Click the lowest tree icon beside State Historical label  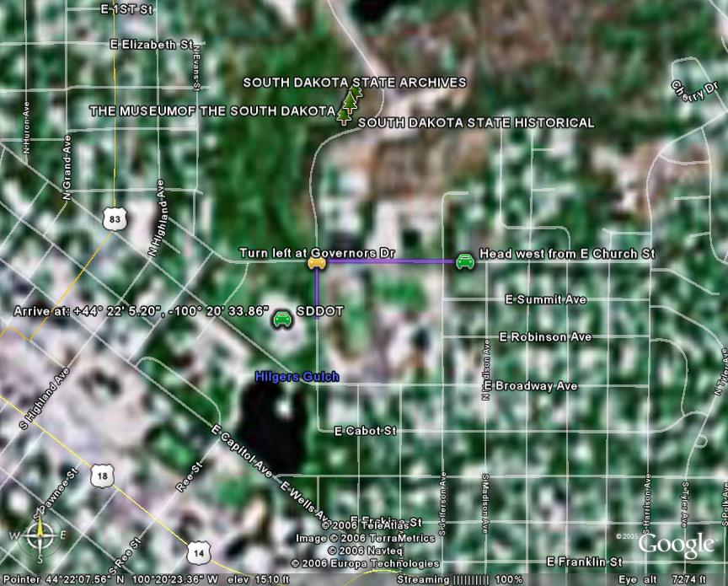[344, 116]
